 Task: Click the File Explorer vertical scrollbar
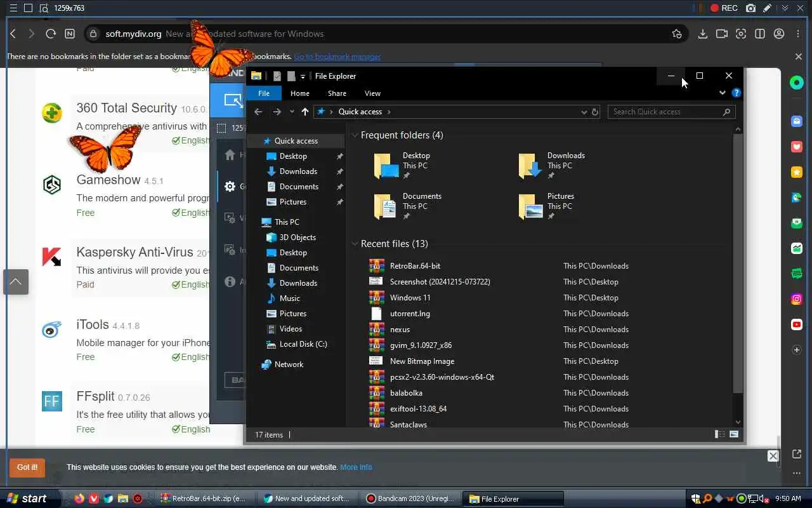(738, 264)
